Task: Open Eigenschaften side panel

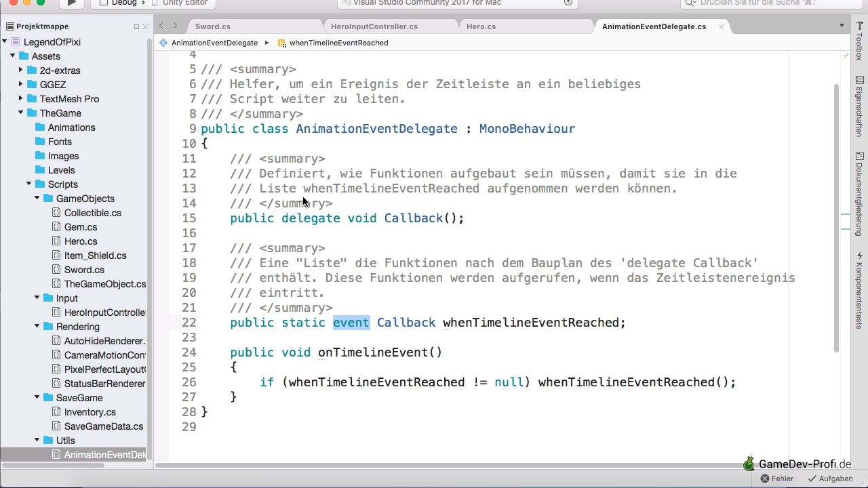Action: coord(859,106)
